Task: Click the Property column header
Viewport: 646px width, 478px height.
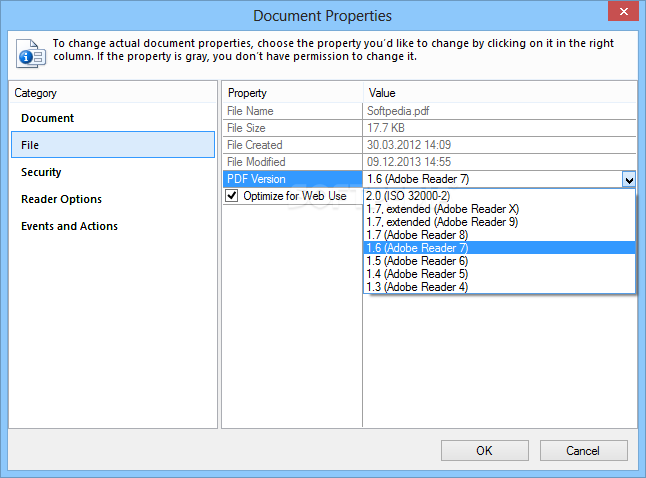Action: 293,93
